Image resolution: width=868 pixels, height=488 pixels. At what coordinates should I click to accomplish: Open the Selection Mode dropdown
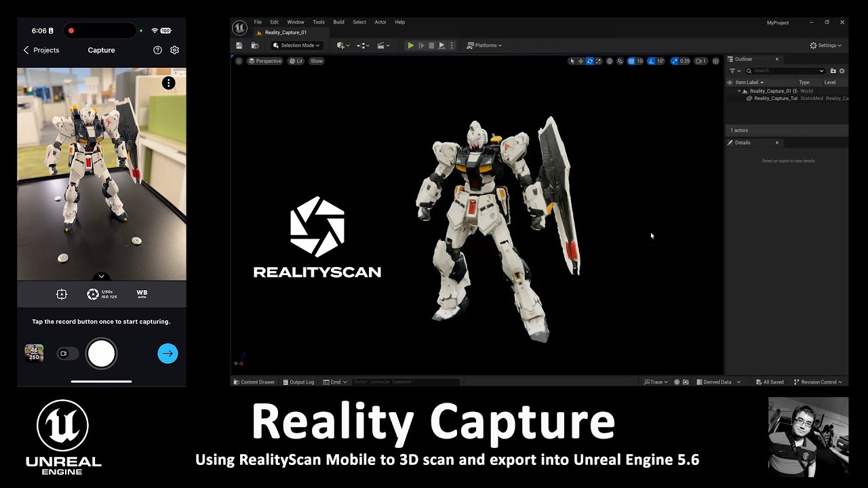pos(296,45)
